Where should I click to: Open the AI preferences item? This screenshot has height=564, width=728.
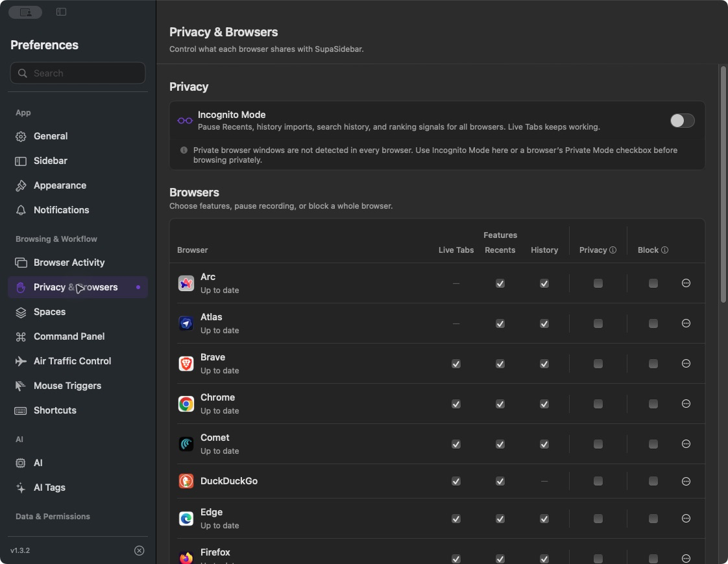[77, 463]
